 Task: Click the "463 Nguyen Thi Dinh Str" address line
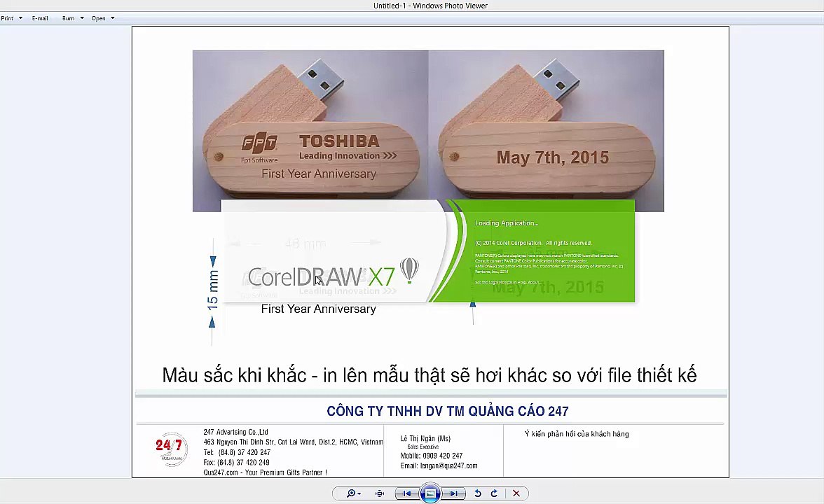click(293, 442)
